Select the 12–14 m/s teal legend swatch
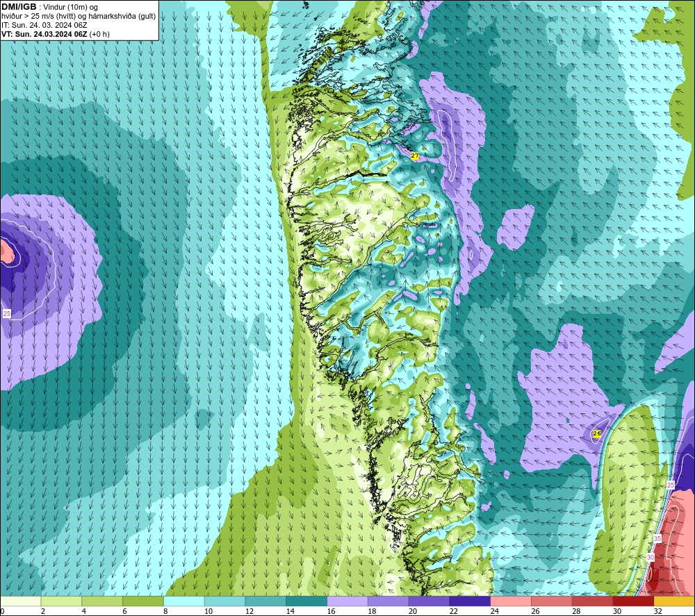The width and height of the screenshot is (695, 616). (265, 601)
